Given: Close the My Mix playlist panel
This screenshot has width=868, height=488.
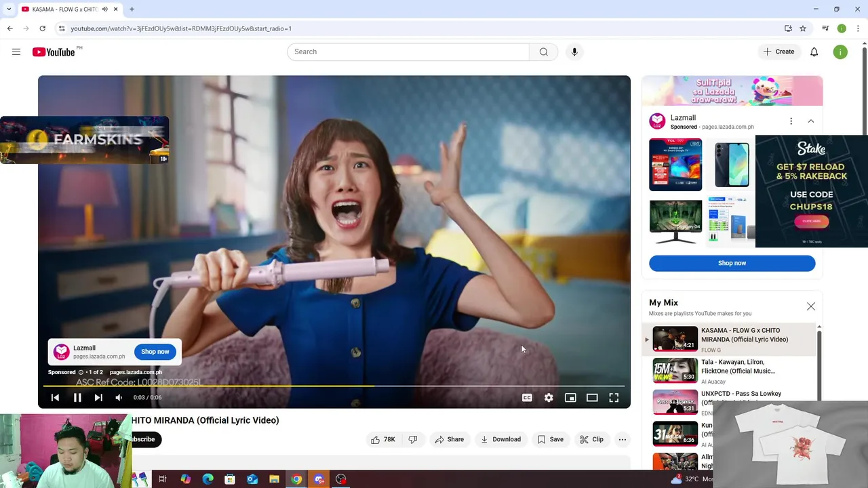Looking at the screenshot, I should (811, 306).
